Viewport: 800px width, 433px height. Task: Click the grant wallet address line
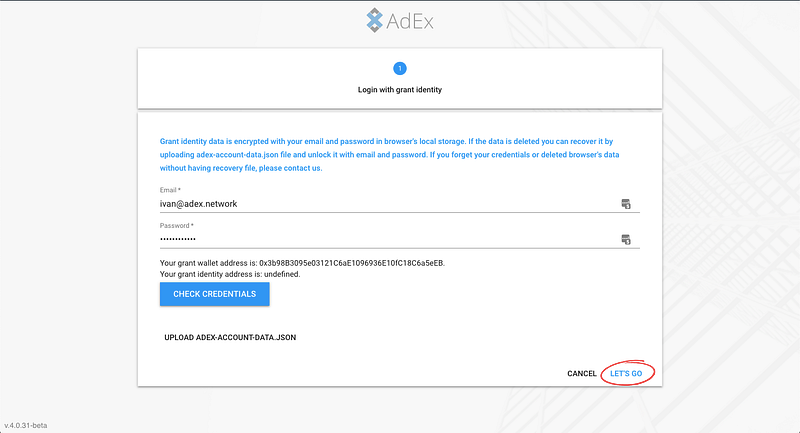click(x=302, y=263)
